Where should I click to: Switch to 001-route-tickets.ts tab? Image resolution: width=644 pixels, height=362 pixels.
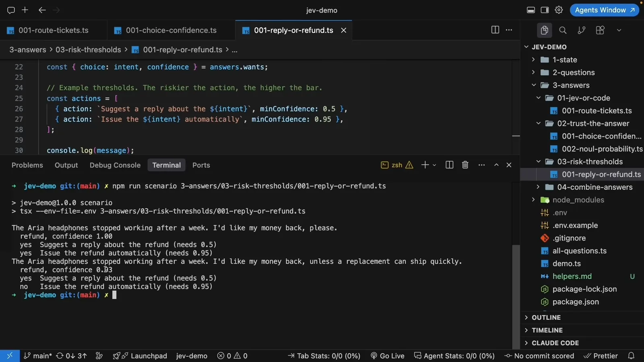click(54, 30)
